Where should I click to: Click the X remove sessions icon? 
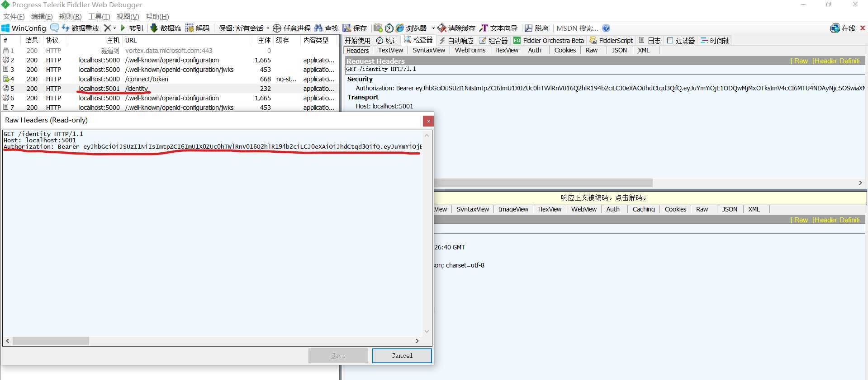107,28
